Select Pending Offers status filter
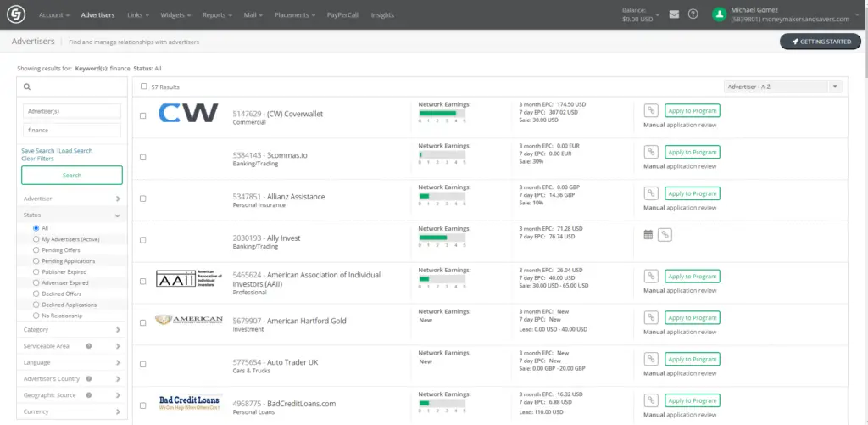Screen dimensions: 868x425 [x=36, y=250]
